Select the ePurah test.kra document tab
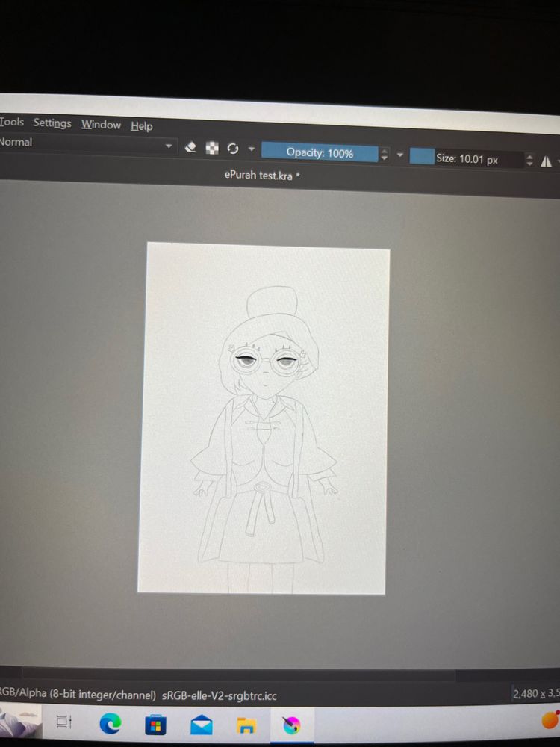 pos(262,176)
